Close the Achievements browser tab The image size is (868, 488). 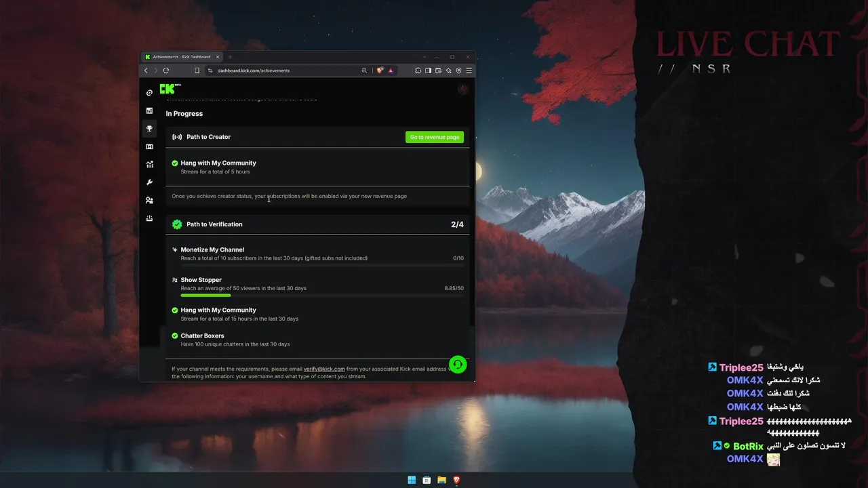tap(217, 57)
